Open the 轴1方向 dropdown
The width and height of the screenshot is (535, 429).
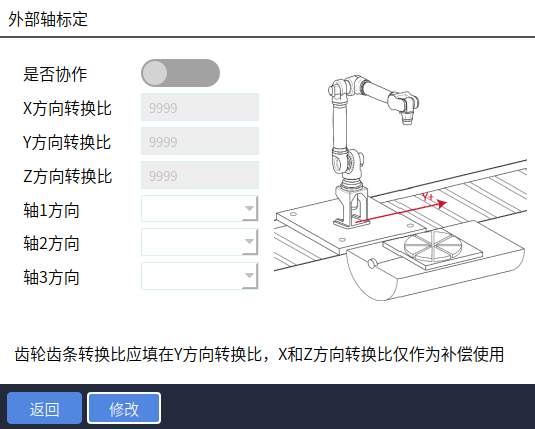pyautogui.click(x=200, y=209)
